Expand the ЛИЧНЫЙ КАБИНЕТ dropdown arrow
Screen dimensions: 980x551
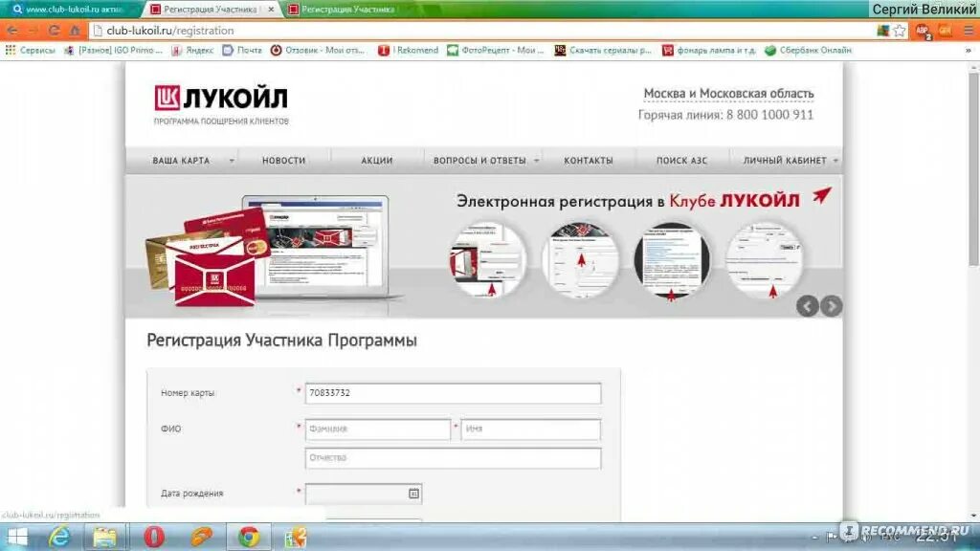[x=835, y=161]
